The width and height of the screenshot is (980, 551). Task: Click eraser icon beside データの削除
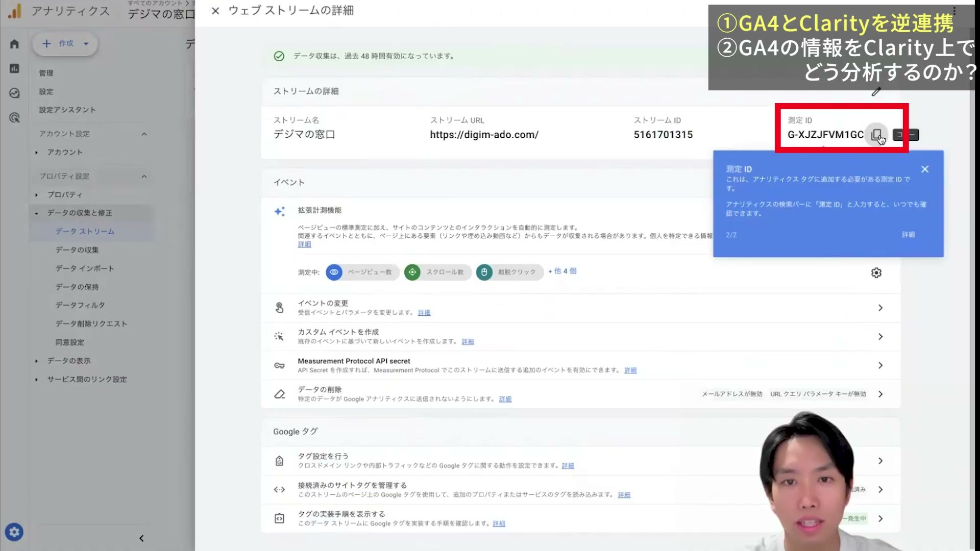(279, 394)
